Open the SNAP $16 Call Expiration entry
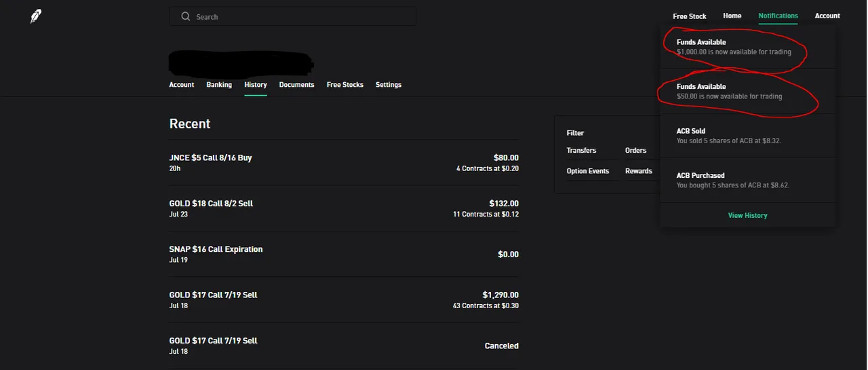 [344, 254]
